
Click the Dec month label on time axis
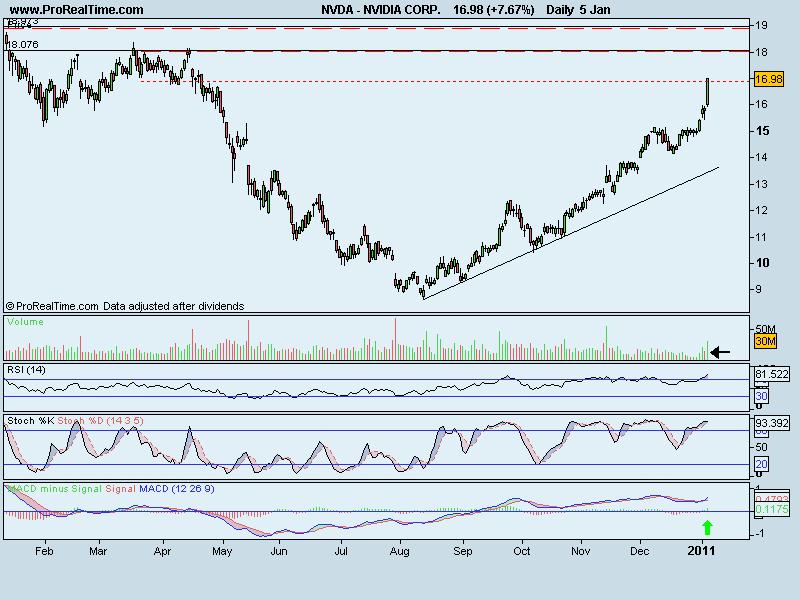[640, 551]
